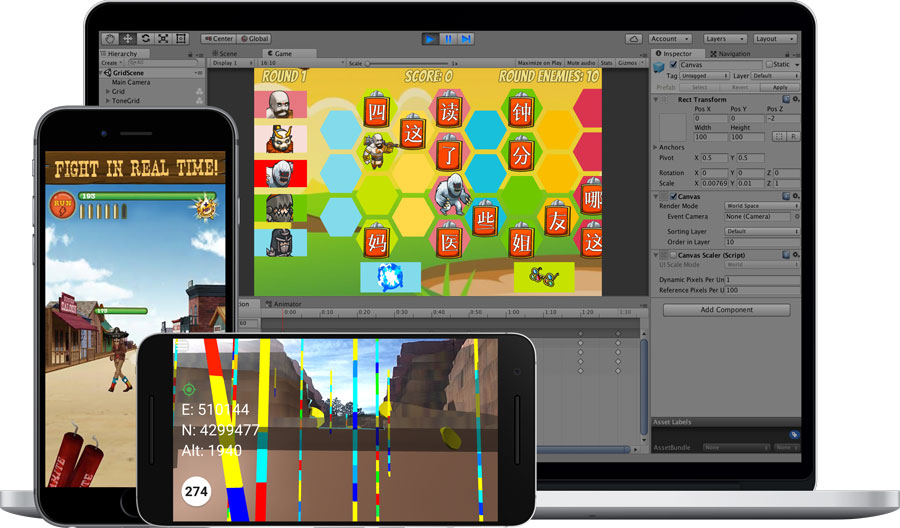Screen dimensions: 900x528
Task: Click the Add Component button
Action: [727, 309]
